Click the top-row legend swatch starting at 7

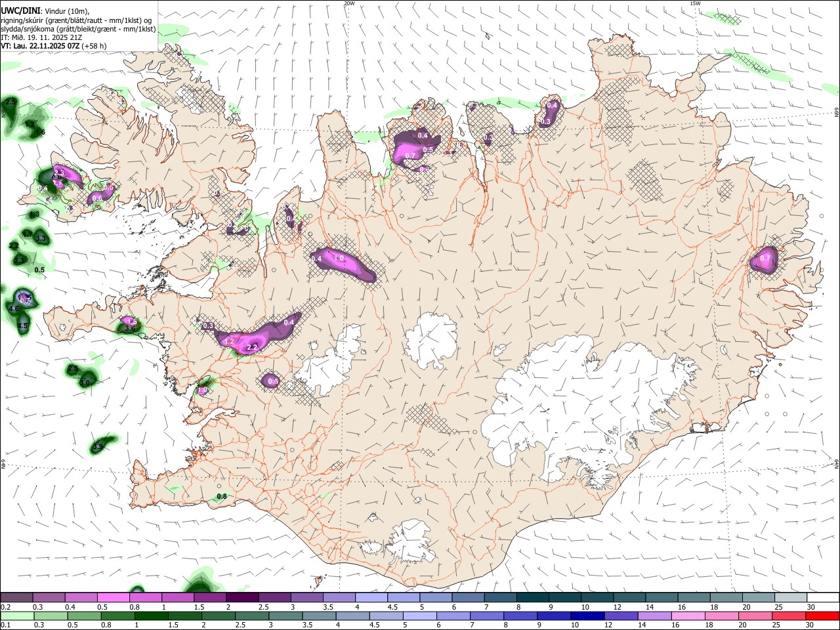[x=499, y=597]
